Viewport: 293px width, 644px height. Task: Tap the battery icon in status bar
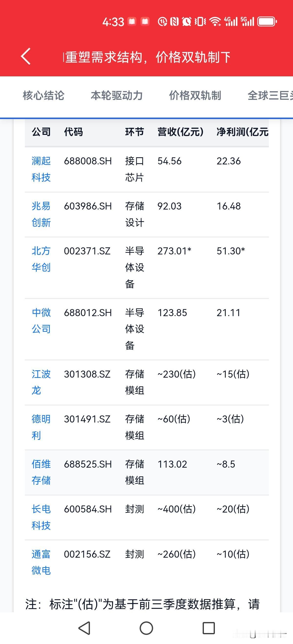(267, 21)
